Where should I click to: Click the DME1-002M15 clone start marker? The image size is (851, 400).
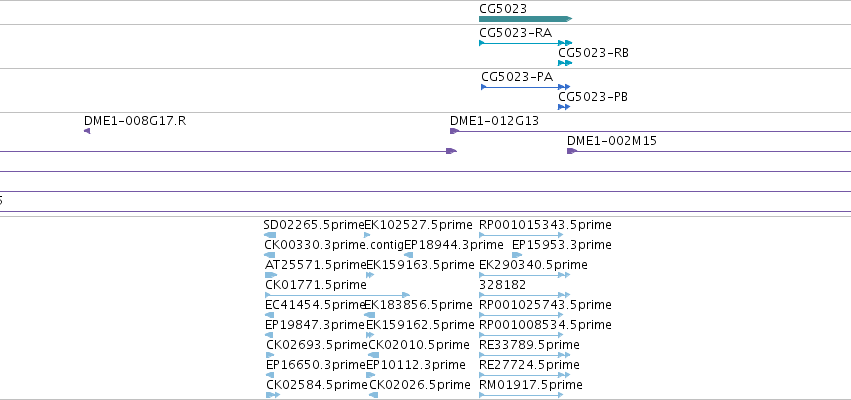pos(571,151)
